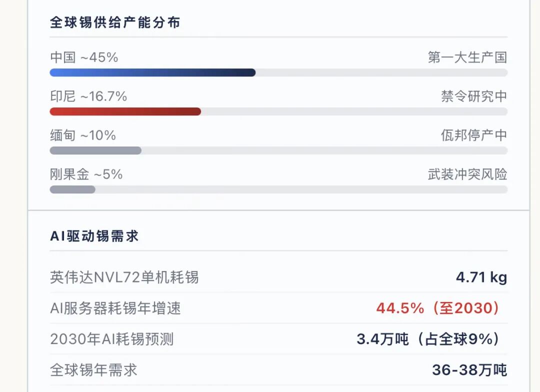Click the 第一大生产国 note text
The width and height of the screenshot is (540, 392).
467,57
